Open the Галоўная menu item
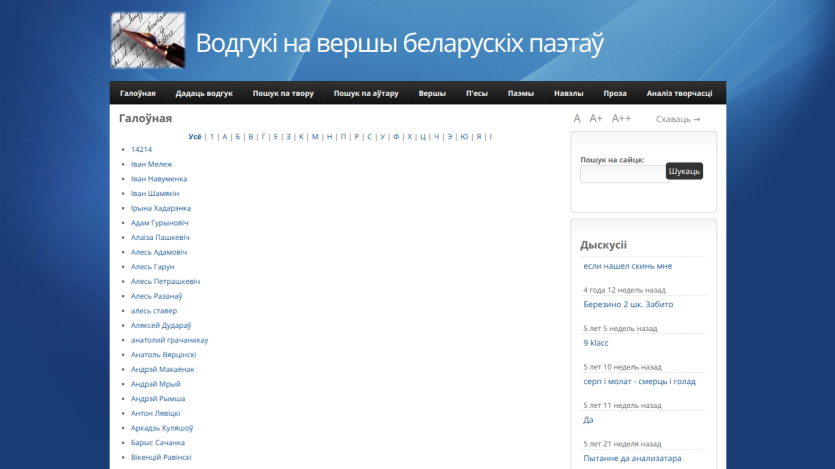The width and height of the screenshot is (835, 469). coord(137,93)
